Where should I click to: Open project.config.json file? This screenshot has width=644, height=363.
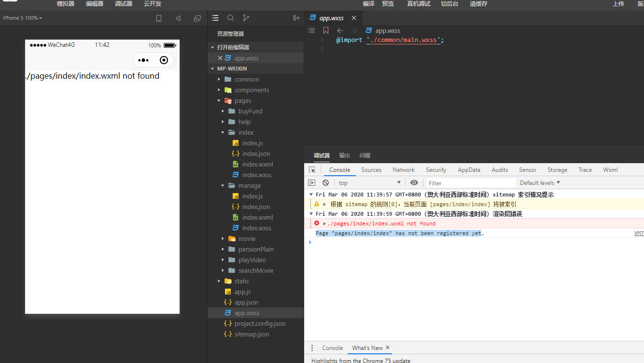[260, 323]
